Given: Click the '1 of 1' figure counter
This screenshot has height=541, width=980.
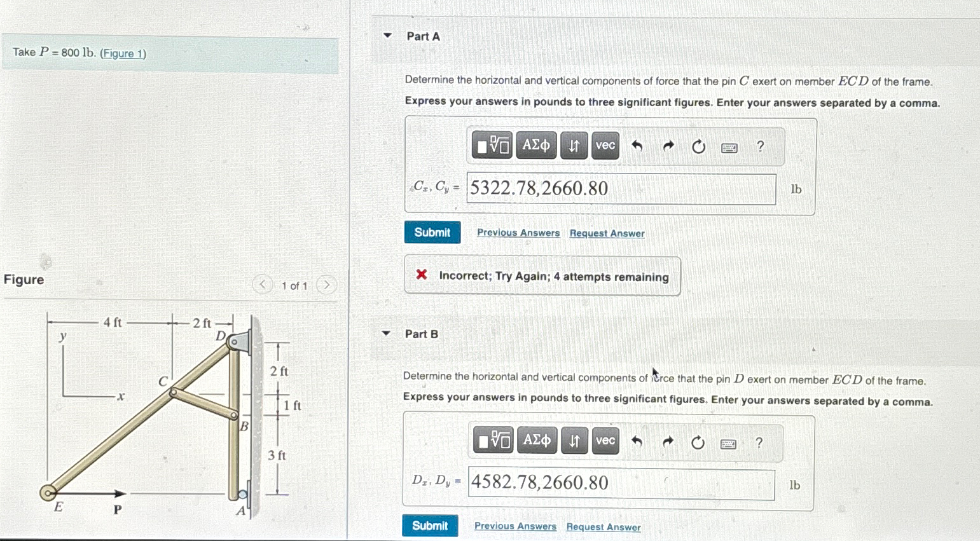Looking at the screenshot, I should (294, 286).
